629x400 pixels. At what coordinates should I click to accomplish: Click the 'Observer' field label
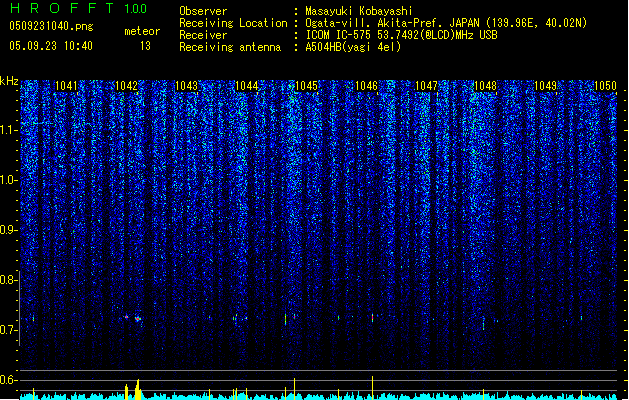[x=203, y=11]
